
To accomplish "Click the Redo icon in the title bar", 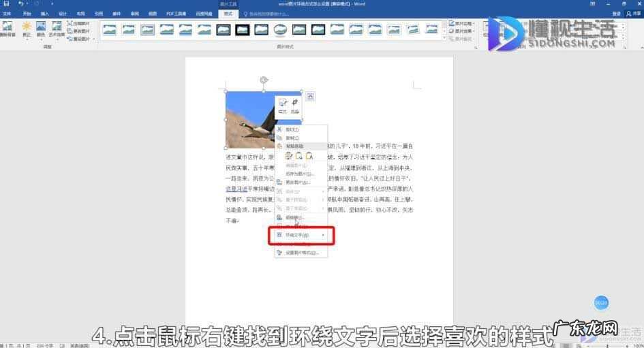I will 36,3.
